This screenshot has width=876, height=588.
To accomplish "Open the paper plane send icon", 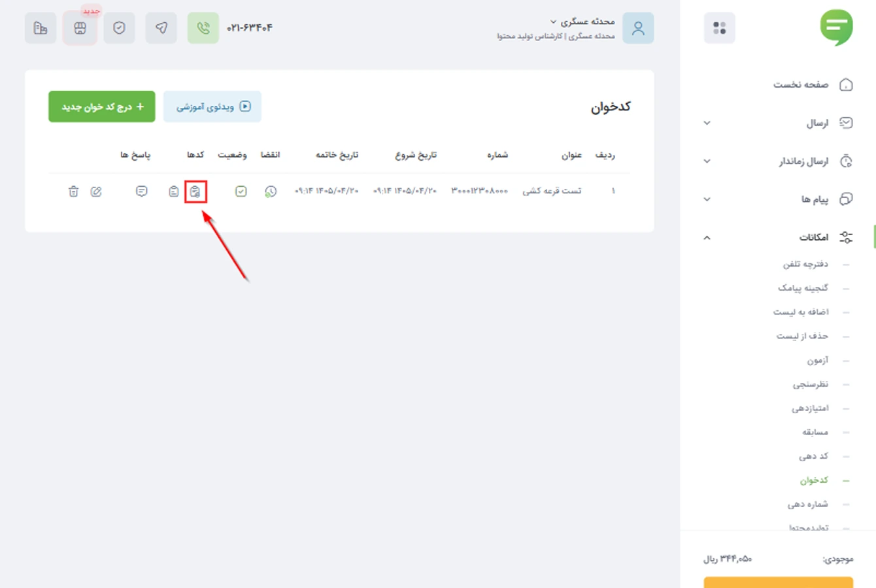I will [161, 28].
